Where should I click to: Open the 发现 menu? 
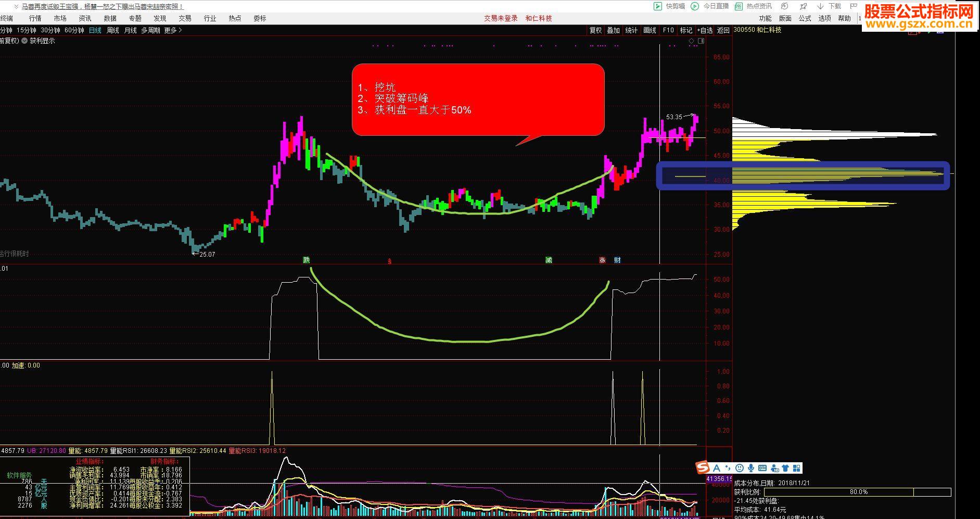click(160, 18)
